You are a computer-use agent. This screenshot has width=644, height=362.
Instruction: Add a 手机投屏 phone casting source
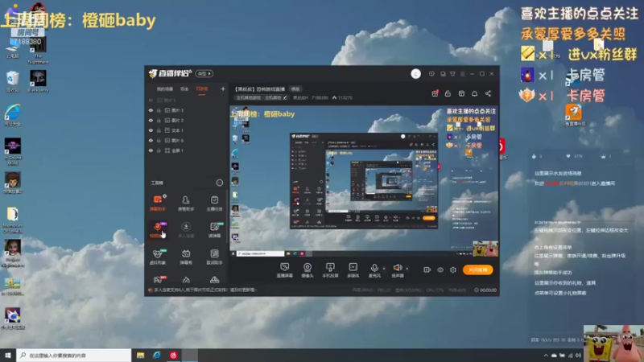330,270
